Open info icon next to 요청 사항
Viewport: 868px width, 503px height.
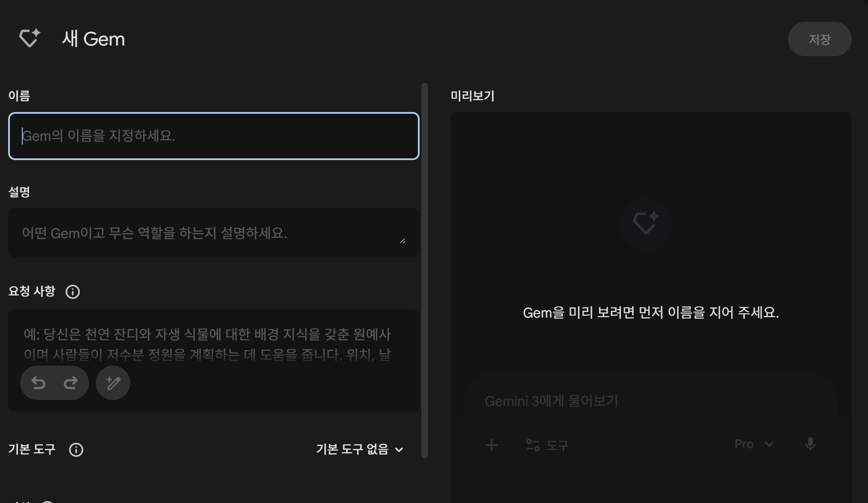[x=73, y=292]
